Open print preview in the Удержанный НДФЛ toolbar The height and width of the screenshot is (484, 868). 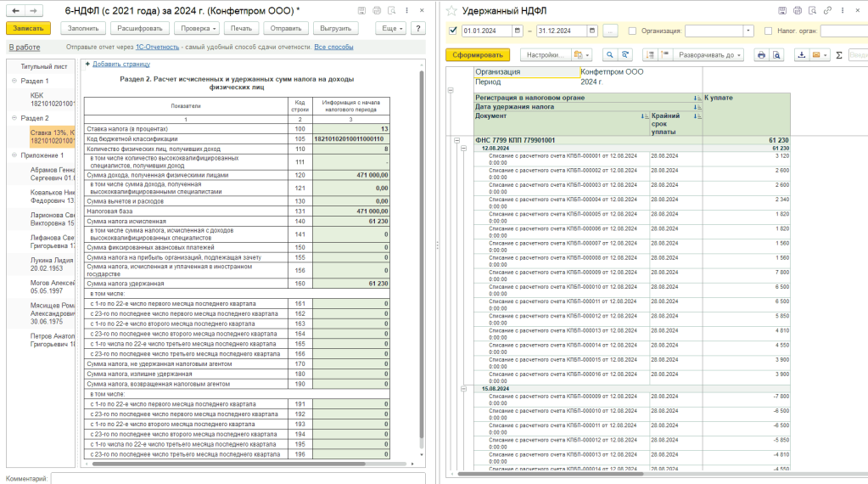tap(776, 55)
